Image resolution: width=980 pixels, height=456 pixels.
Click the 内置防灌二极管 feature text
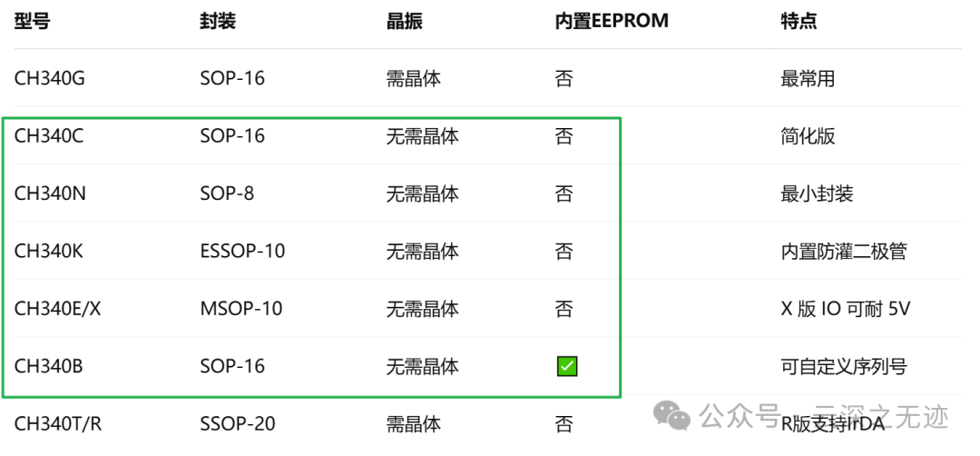(844, 252)
